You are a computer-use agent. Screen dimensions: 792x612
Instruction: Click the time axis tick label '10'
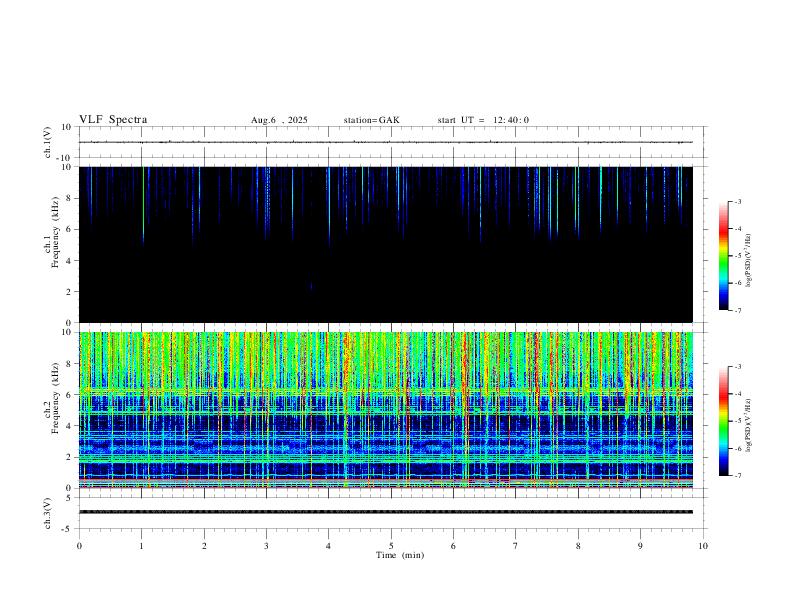point(703,546)
